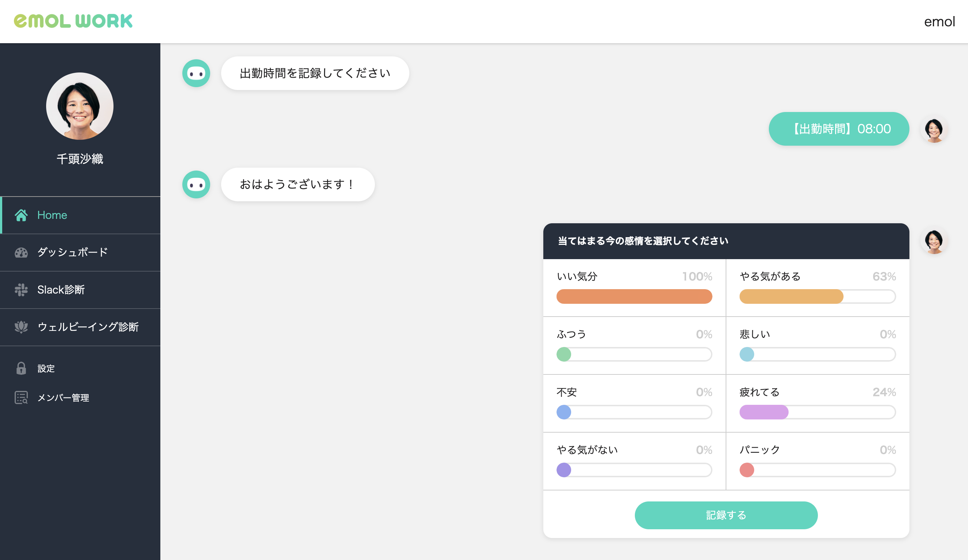Click the やる気がある slider bar
This screenshot has width=968, height=560.
[817, 296]
